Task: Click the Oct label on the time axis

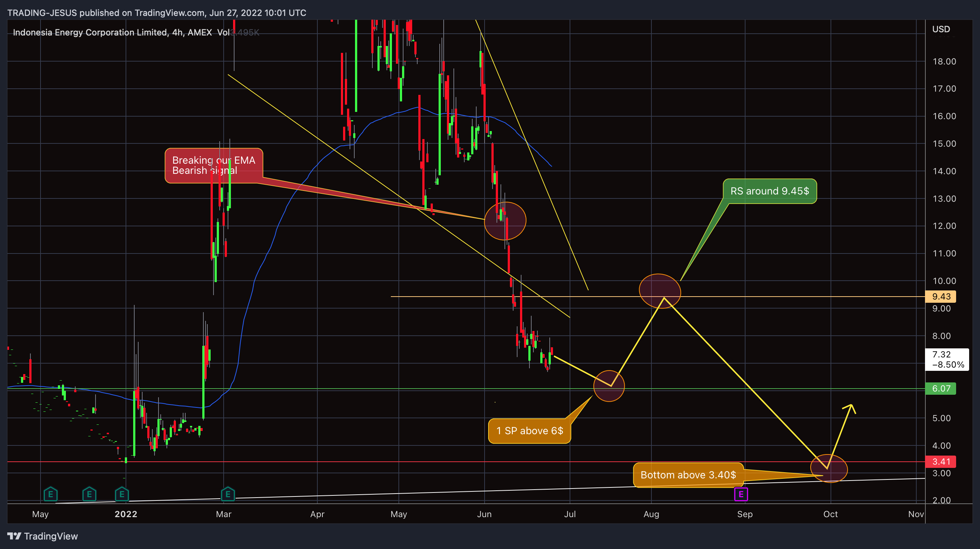Action: pyautogui.click(x=831, y=514)
